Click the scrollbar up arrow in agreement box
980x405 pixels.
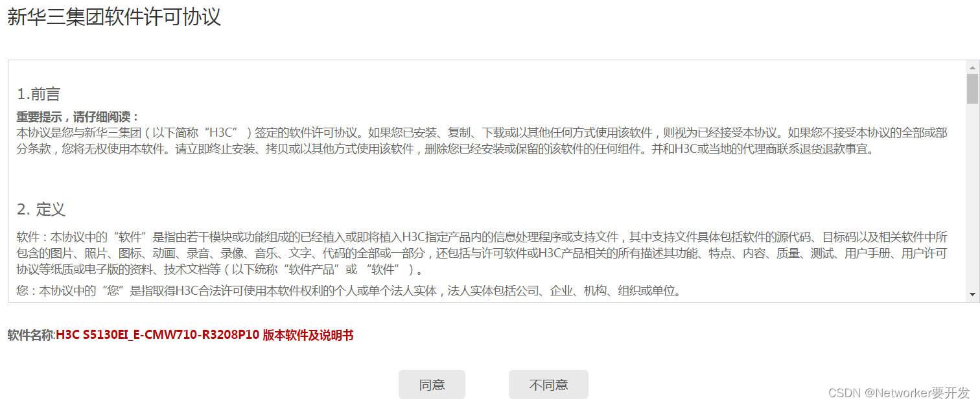point(972,67)
